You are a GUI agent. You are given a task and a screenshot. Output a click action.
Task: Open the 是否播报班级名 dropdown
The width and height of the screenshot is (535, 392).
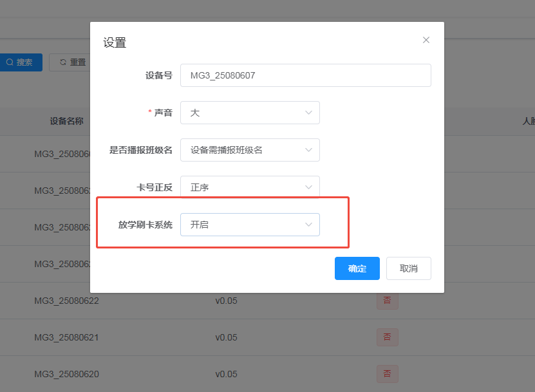(250, 149)
